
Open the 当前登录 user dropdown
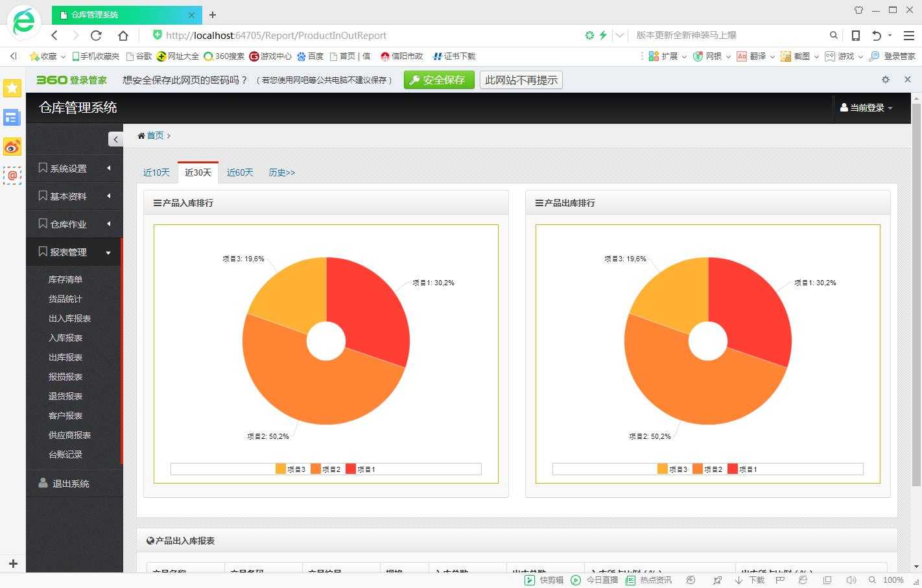(x=866, y=108)
